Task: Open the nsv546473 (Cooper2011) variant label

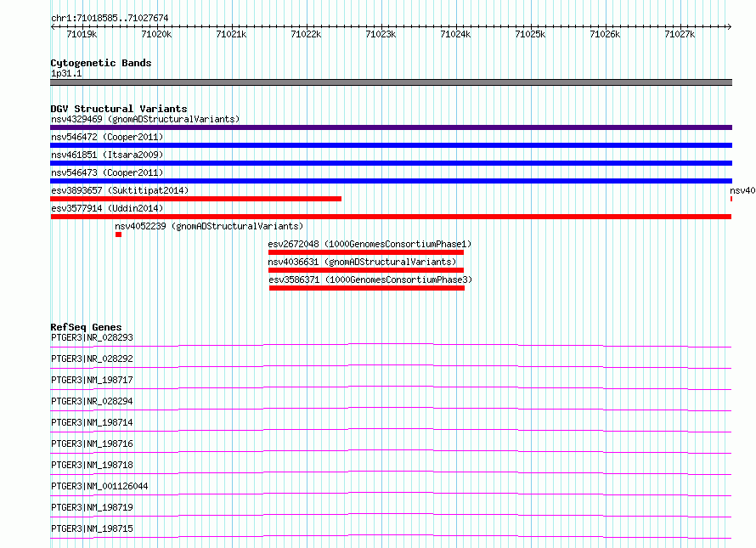Action: [107, 172]
